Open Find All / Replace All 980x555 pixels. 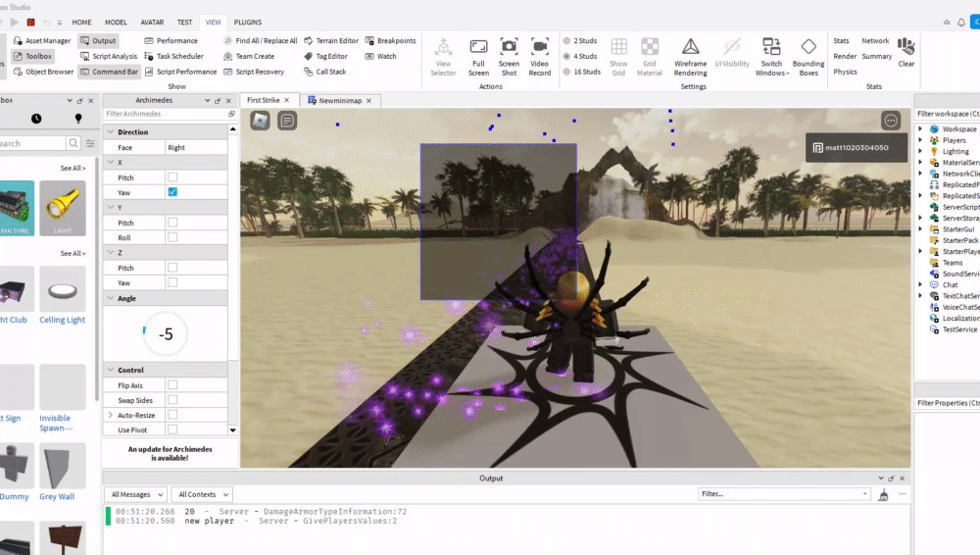click(x=260, y=40)
